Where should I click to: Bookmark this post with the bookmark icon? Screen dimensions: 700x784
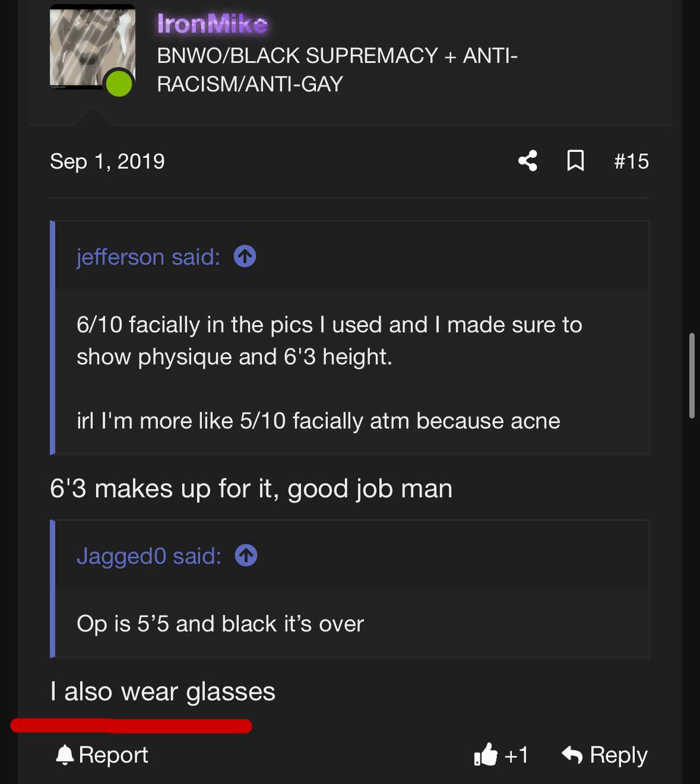click(x=575, y=161)
